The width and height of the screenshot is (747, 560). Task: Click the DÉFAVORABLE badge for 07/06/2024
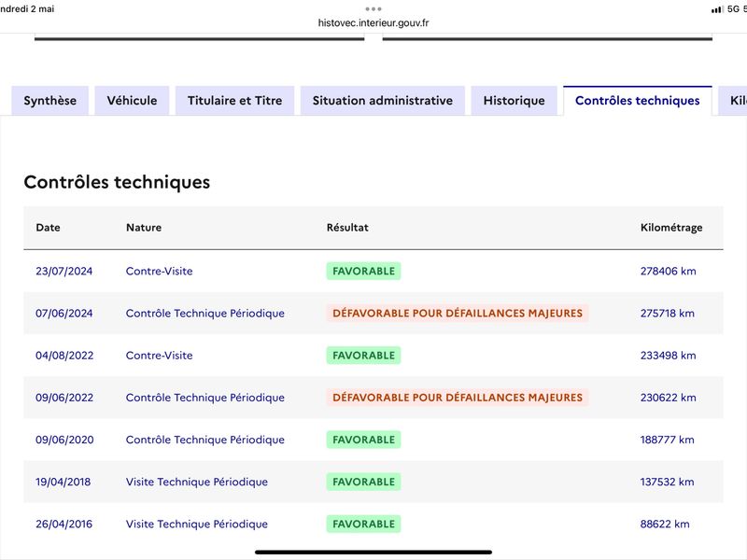click(x=458, y=314)
